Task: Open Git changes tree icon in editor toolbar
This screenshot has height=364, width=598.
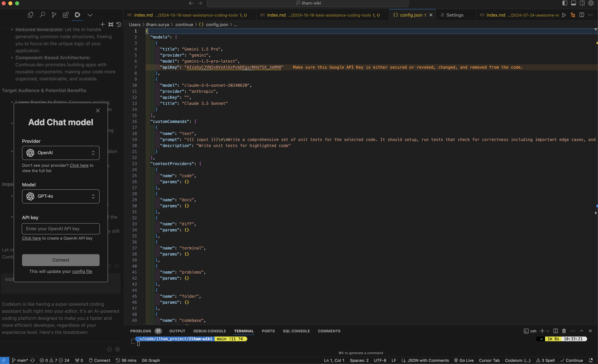Action: tap(573, 15)
